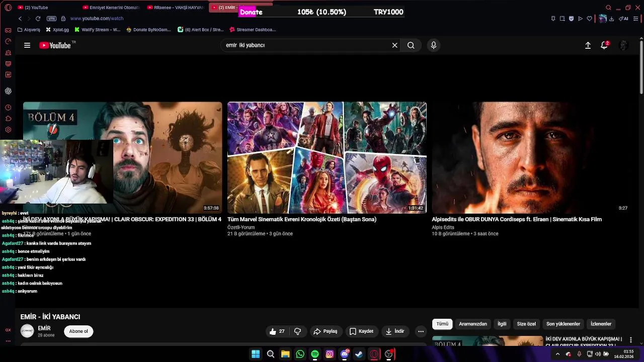
Task: Open Steam from the taskbar
Action: tap(359, 354)
